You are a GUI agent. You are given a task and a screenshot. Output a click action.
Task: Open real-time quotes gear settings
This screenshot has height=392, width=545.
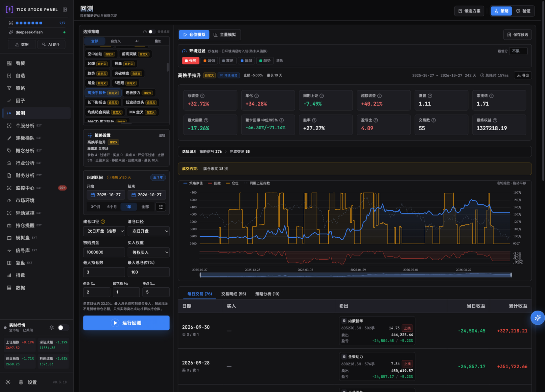tap(52, 328)
